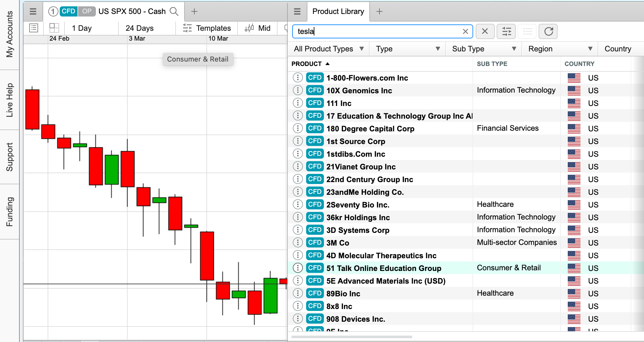Image resolution: width=644 pixels, height=342 pixels.
Task: Click the chart layout grid icon
Action: 54,28
